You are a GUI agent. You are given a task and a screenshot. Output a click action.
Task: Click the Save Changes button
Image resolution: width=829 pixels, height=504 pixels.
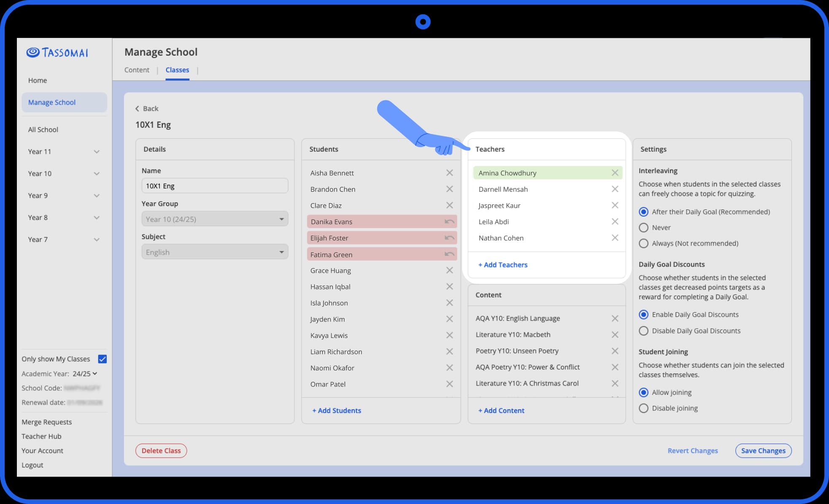tap(763, 450)
